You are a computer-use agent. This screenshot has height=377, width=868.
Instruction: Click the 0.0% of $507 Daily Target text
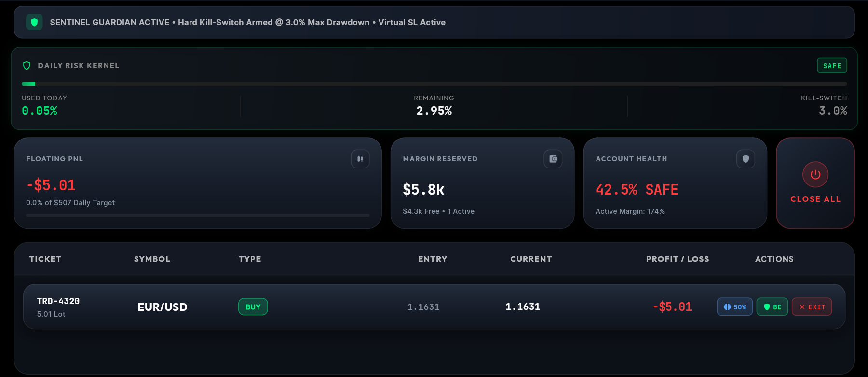point(70,203)
